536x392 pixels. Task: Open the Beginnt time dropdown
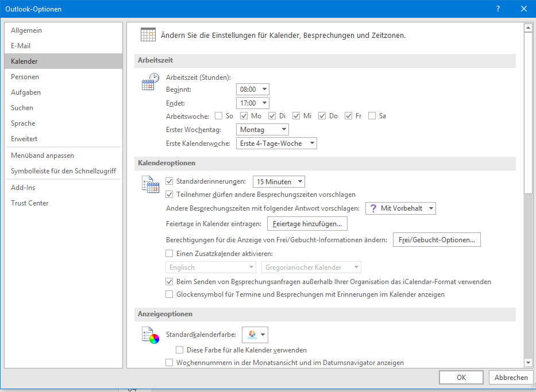(x=253, y=89)
